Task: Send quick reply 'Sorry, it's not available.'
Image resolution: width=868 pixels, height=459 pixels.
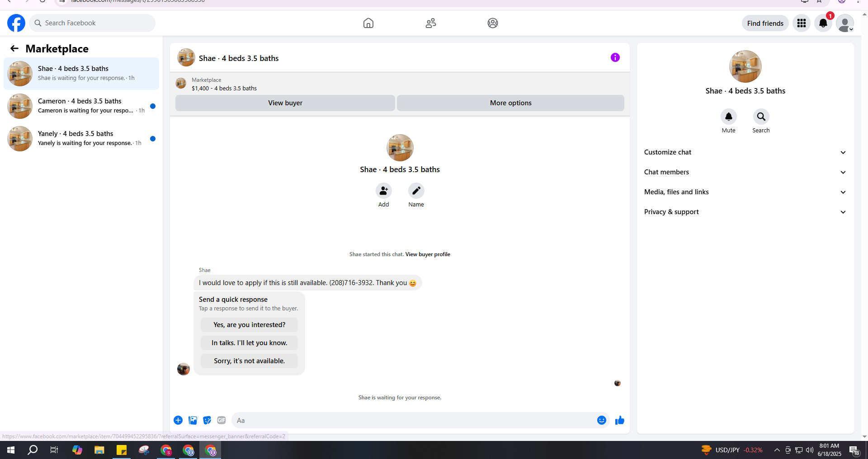Action: click(x=250, y=361)
